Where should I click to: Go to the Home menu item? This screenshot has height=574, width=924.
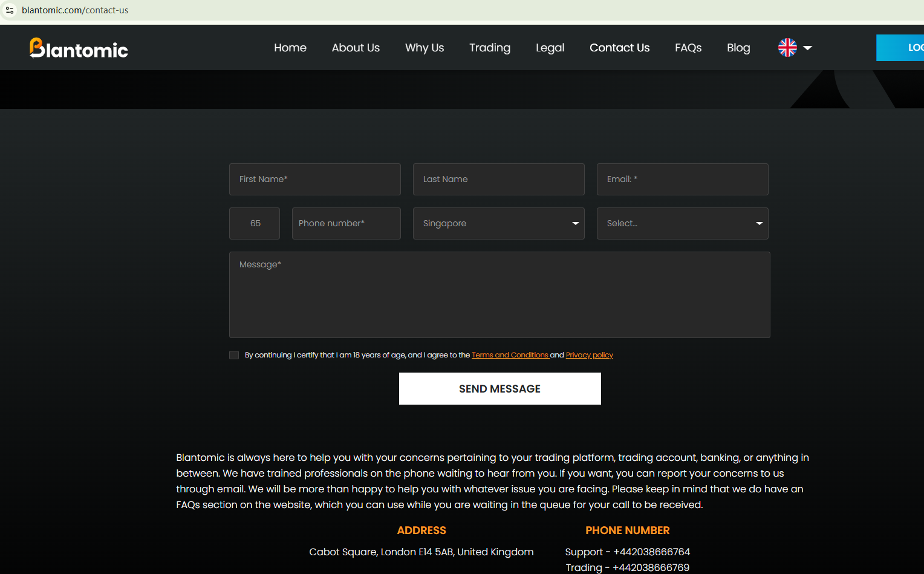pyautogui.click(x=290, y=48)
